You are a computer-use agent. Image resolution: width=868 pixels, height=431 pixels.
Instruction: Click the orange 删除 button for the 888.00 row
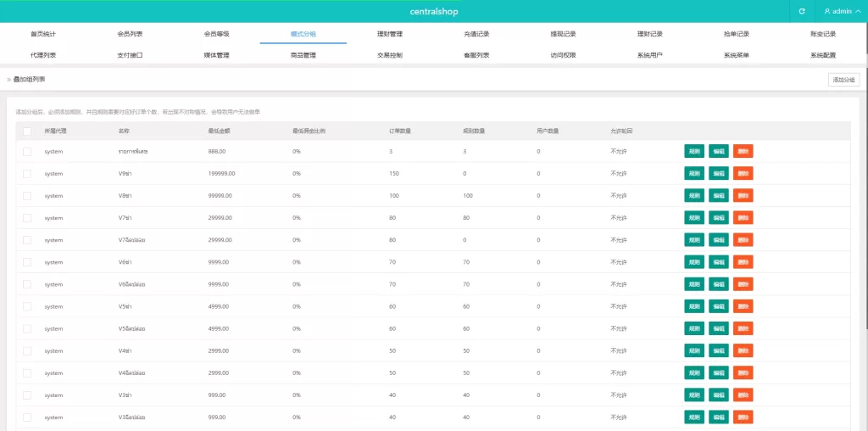point(743,151)
